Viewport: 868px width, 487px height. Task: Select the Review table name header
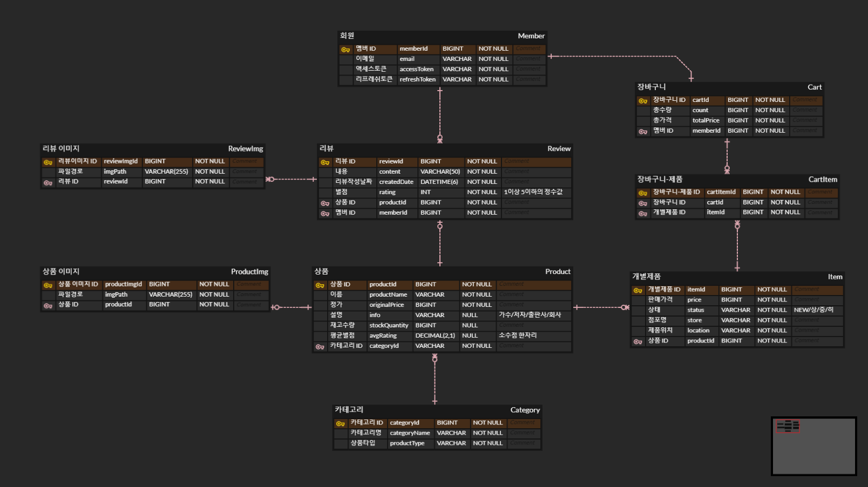tap(559, 149)
